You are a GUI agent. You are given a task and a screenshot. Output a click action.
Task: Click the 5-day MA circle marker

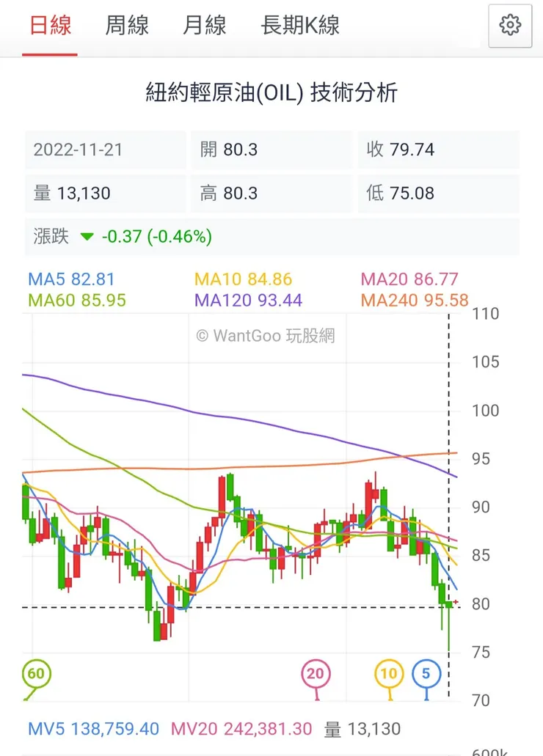tap(426, 672)
